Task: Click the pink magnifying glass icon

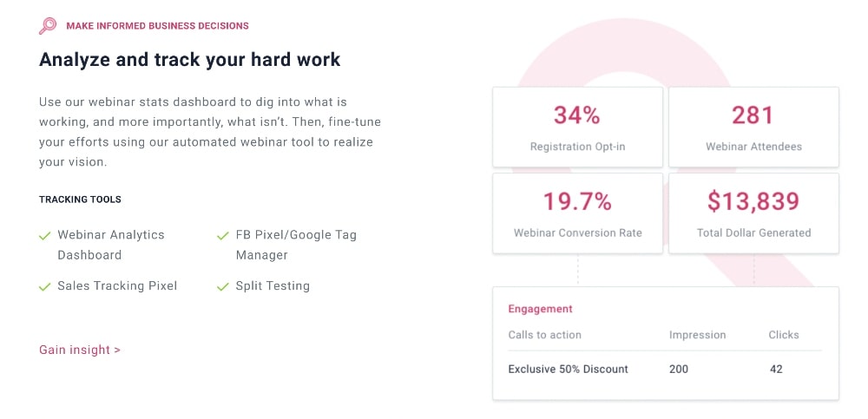Action: click(x=48, y=26)
